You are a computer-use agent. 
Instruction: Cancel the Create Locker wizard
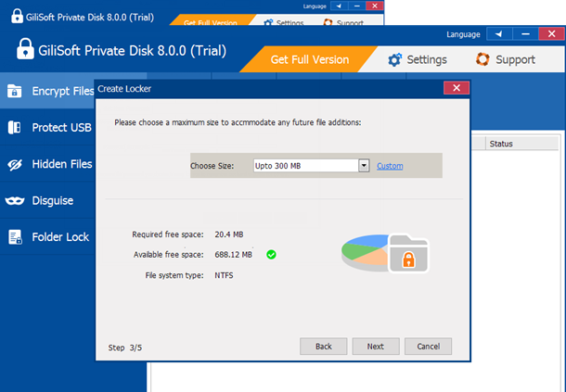click(x=428, y=347)
